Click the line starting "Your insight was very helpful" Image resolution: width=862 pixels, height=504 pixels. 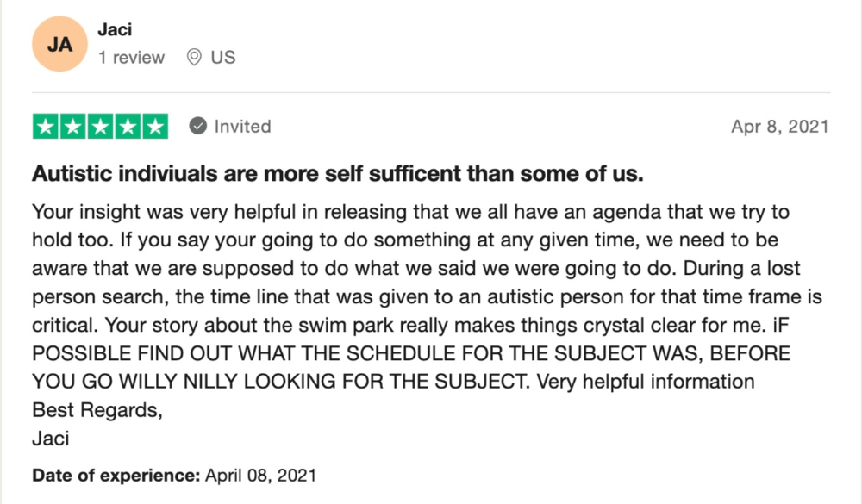[x=410, y=211]
